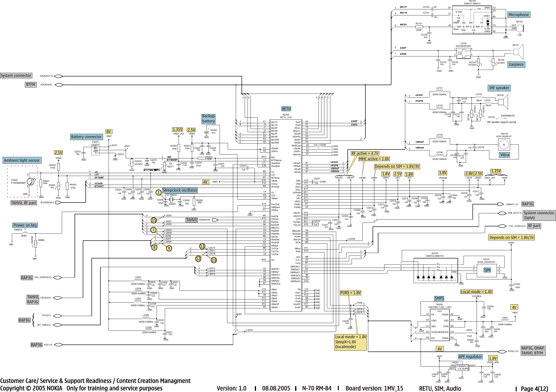556x392 pixels.
Task: Click the RF active = 4.7V note
Action: [365, 153]
